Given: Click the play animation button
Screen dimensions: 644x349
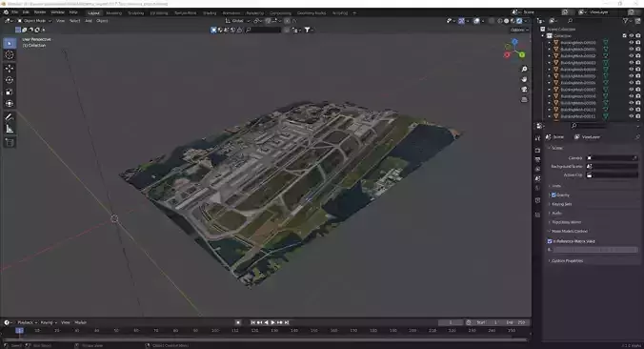Looking at the screenshot, I should [272, 322].
